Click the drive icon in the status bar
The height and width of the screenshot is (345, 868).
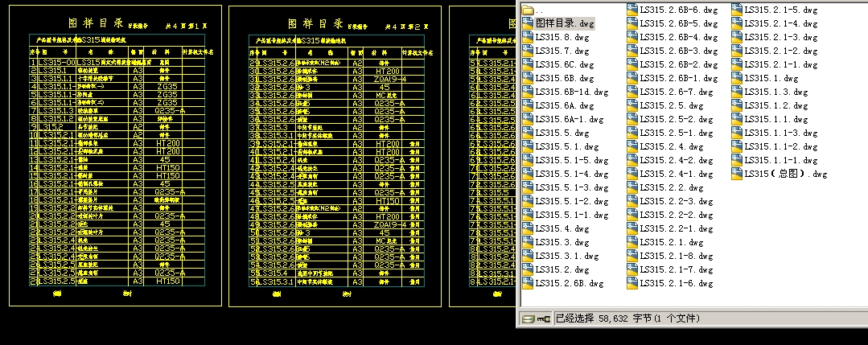[530, 318]
